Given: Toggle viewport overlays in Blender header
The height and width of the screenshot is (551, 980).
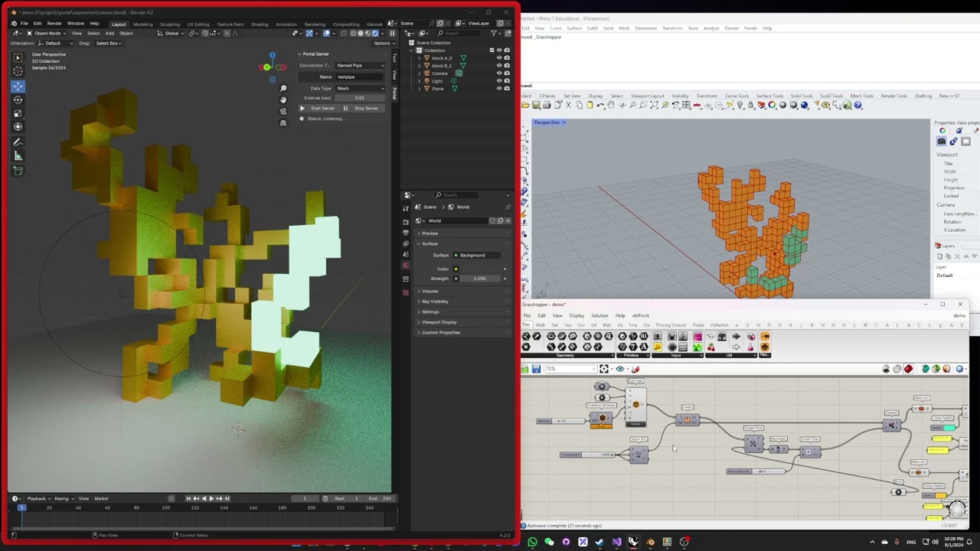Looking at the screenshot, I should tap(326, 33).
